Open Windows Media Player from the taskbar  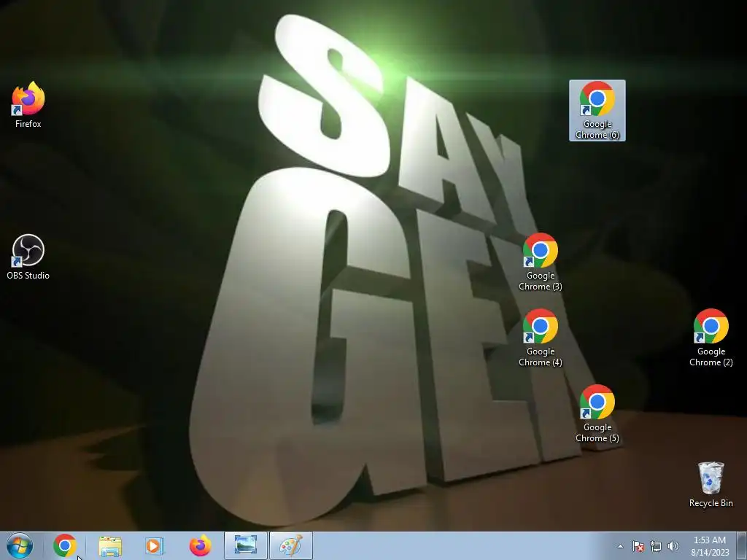click(x=155, y=545)
